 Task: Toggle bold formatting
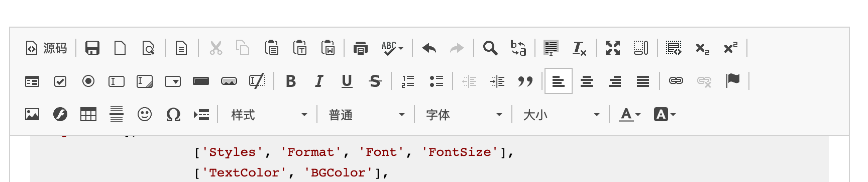291,81
